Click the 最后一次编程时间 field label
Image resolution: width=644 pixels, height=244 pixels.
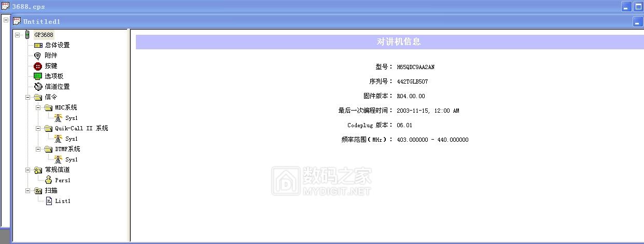pyautogui.click(x=366, y=111)
